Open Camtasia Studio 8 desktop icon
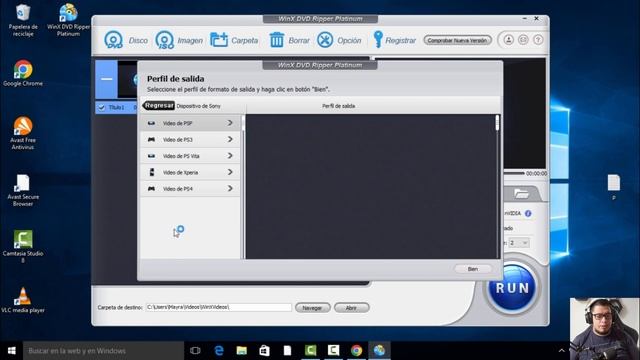 tap(23, 246)
